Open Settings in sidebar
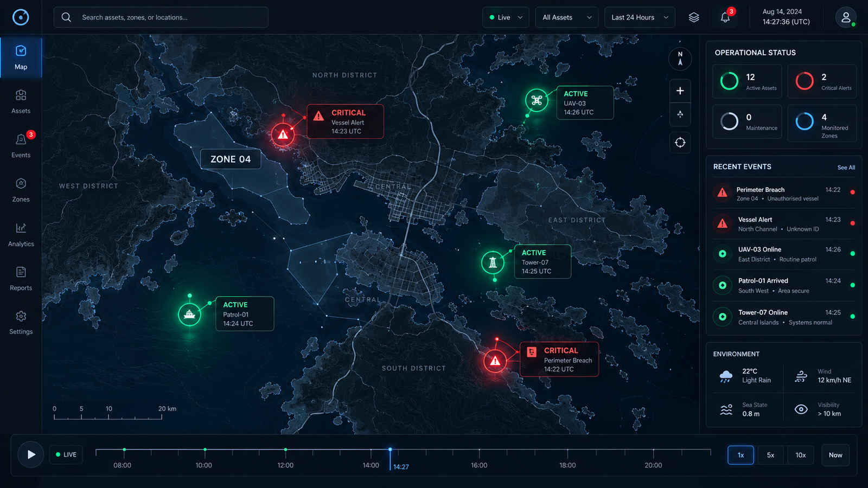This screenshot has height=488, width=868. pyautogui.click(x=21, y=323)
